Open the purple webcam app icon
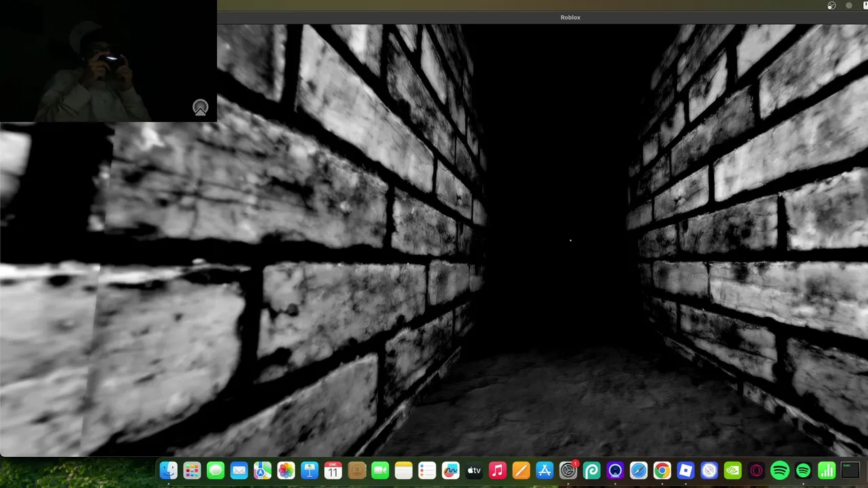Image resolution: width=868 pixels, height=488 pixels. 615,470
